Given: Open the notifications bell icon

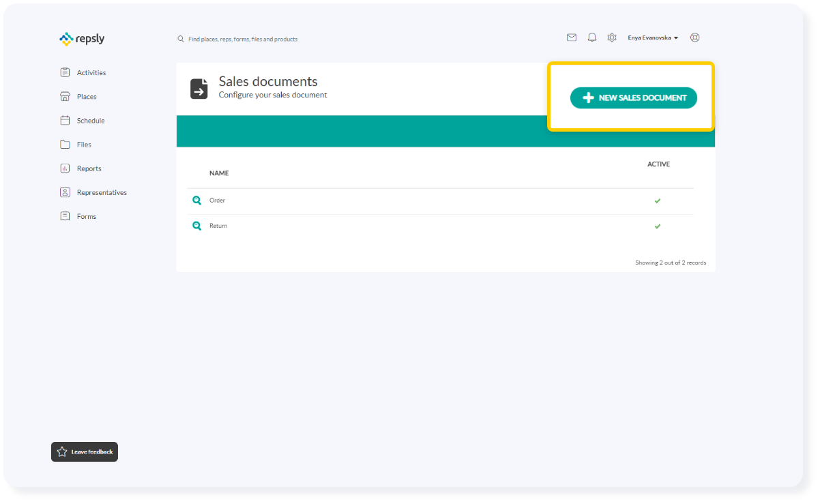Looking at the screenshot, I should point(592,38).
